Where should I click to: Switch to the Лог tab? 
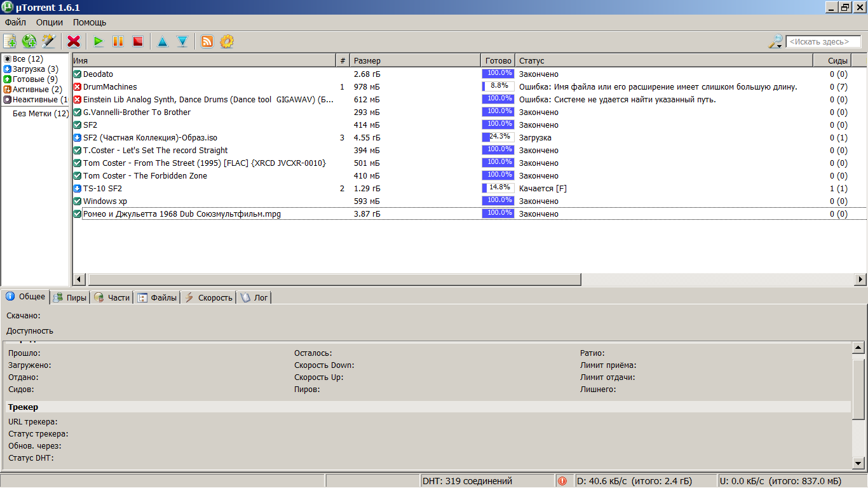point(254,297)
